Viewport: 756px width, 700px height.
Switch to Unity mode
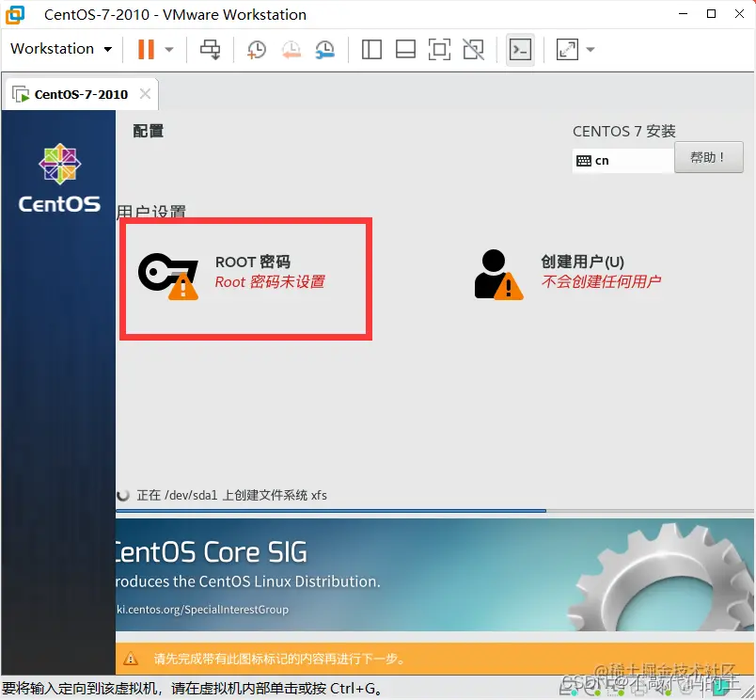[x=474, y=49]
